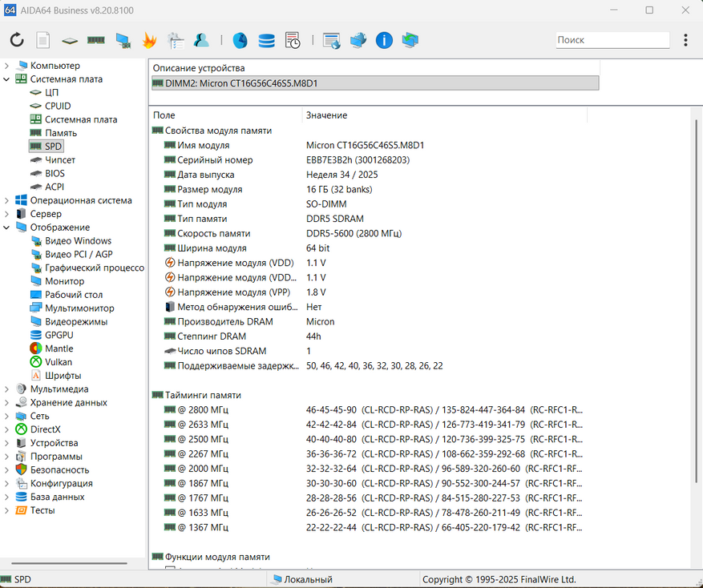Select ACPI in the tree
Viewport: 703px width, 588px height.
[x=55, y=187]
